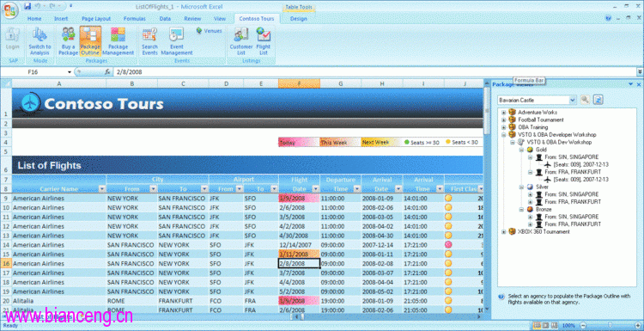Screen dimensions: 644x331
Task: Switch to Page Layout view in status bar
Action: click(546, 326)
